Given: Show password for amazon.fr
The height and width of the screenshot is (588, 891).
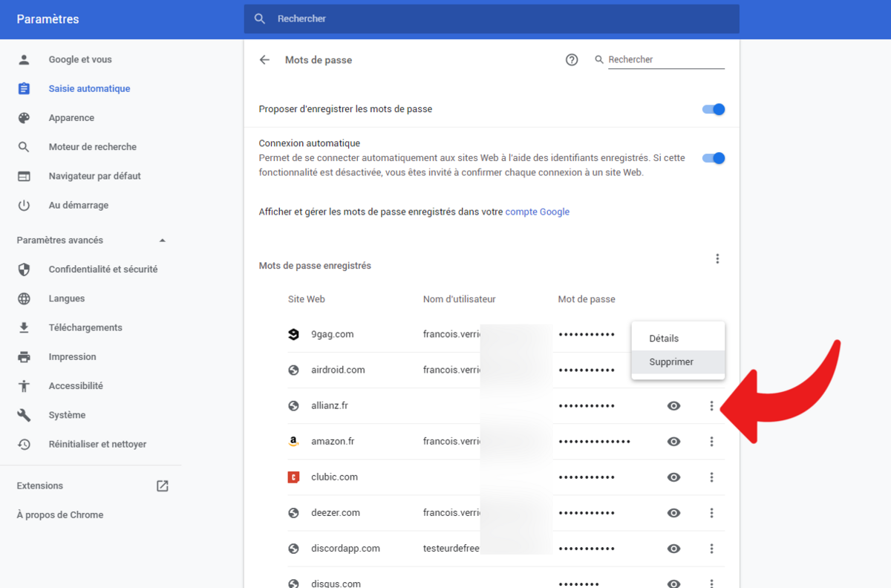Looking at the screenshot, I should coord(673,442).
